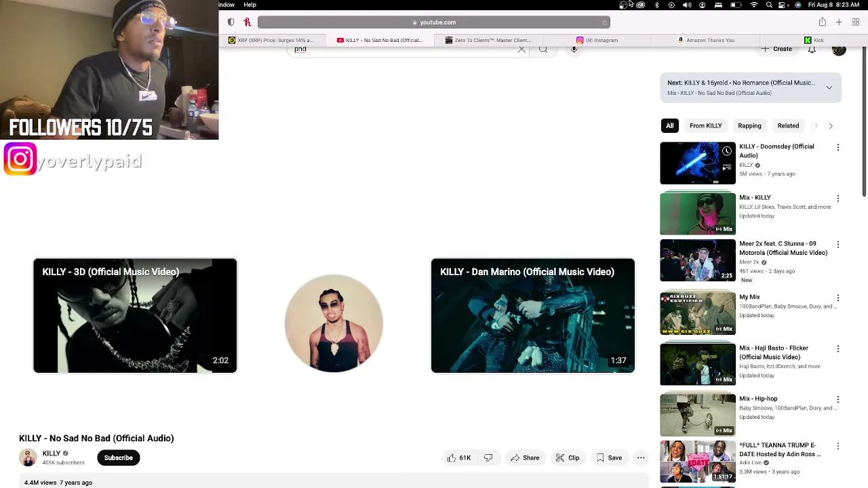Switch to Zero To Clients tab
The width and height of the screenshot is (868, 488).
488,40
